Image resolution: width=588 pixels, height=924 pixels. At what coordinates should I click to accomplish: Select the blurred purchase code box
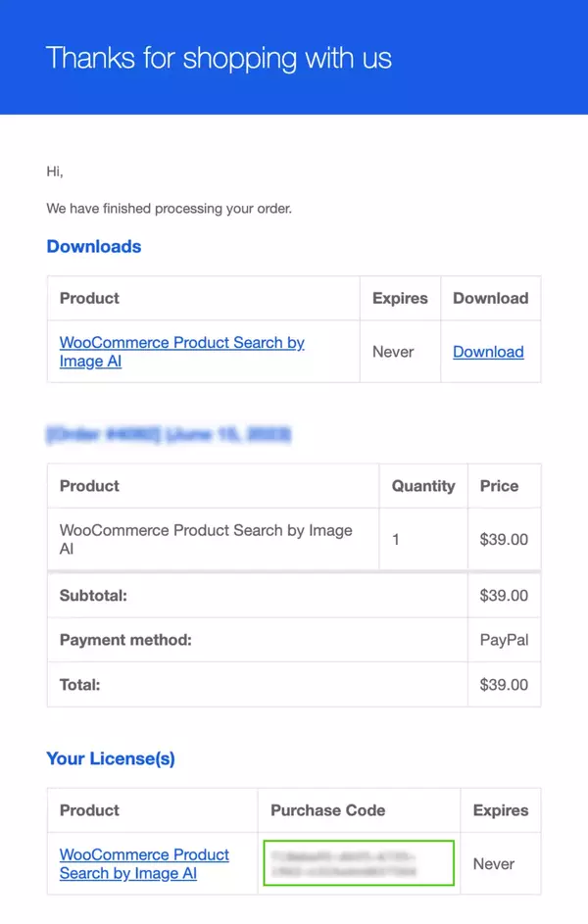point(359,863)
